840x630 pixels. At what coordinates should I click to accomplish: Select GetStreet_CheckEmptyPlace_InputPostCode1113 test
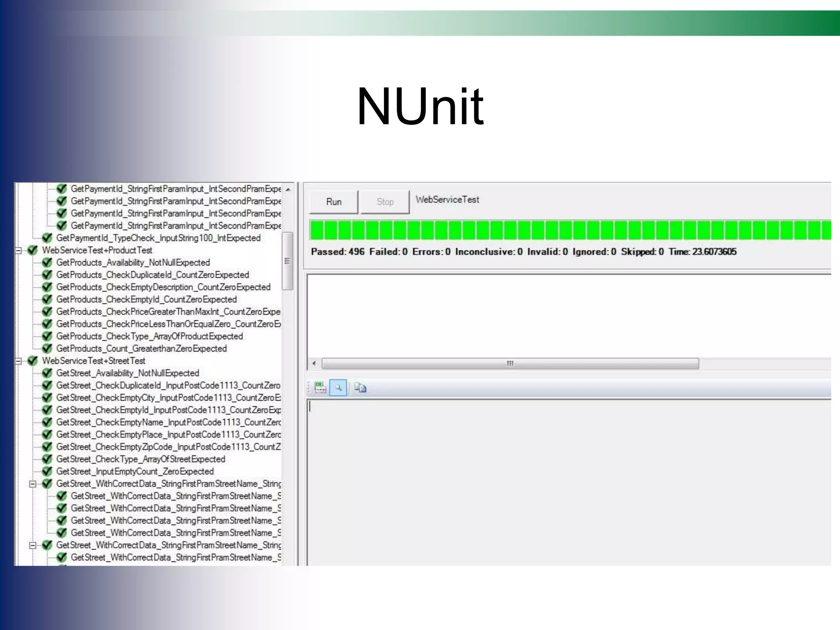point(169,435)
